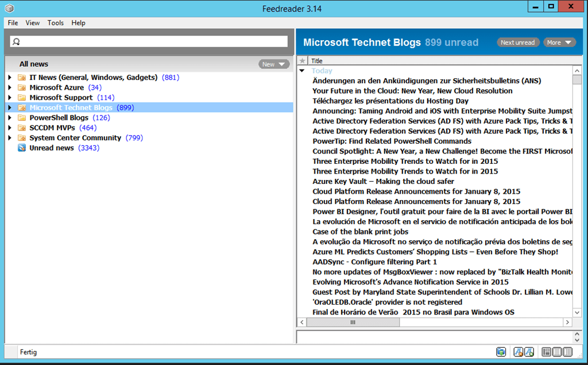Click the All news header label
Image resolution: width=588 pixels, height=365 pixels.
(34, 64)
